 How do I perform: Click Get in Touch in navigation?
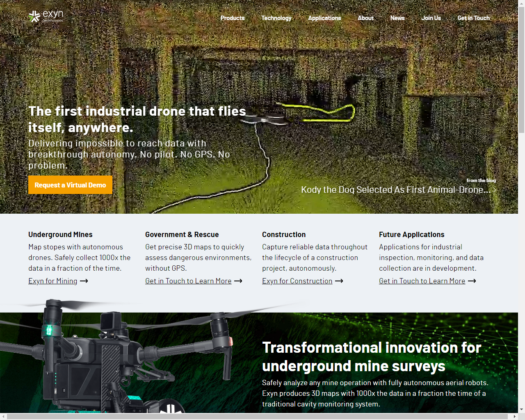click(474, 18)
